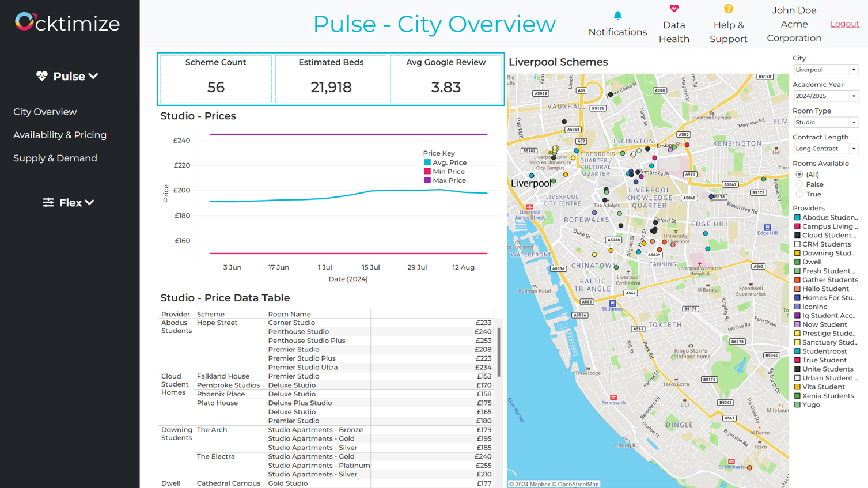
Task: Click the Data Health label
Action: tap(674, 32)
